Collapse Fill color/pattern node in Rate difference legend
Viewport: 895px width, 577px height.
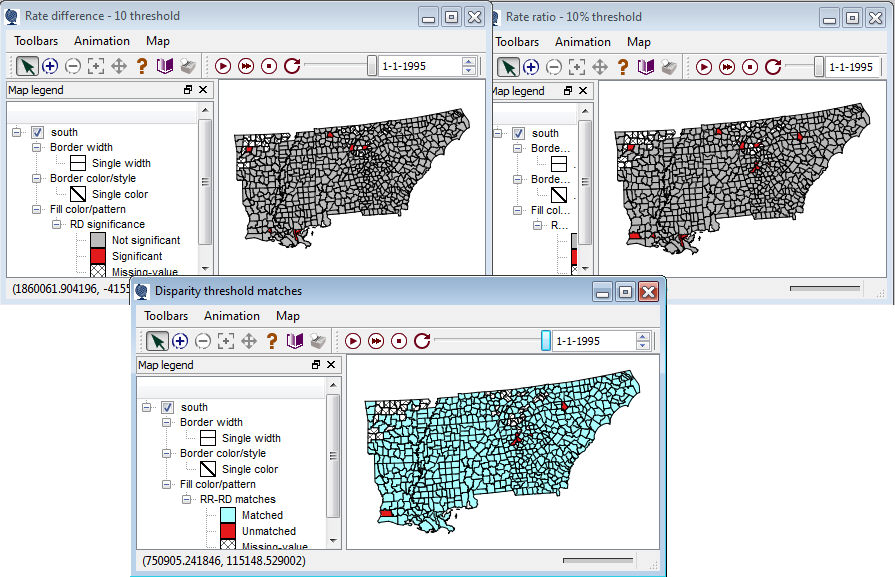pos(37,209)
